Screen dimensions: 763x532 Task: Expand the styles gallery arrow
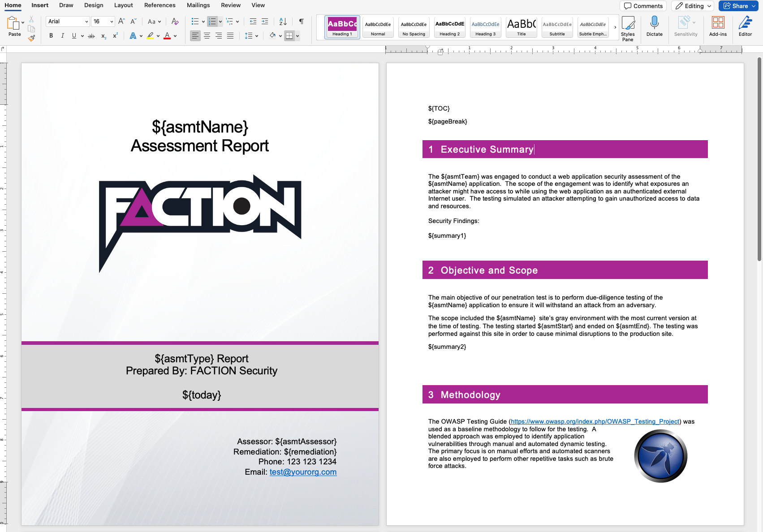(615, 27)
